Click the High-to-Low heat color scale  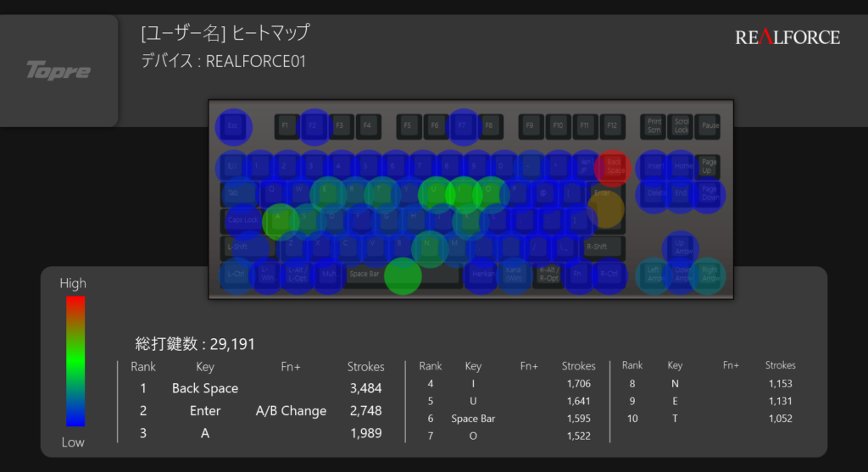75,361
